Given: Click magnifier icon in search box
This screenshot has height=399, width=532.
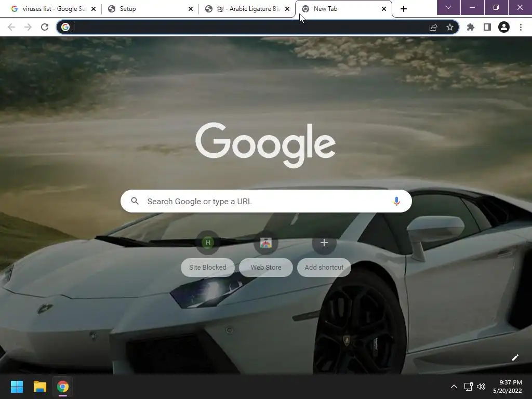Looking at the screenshot, I should coord(135,201).
